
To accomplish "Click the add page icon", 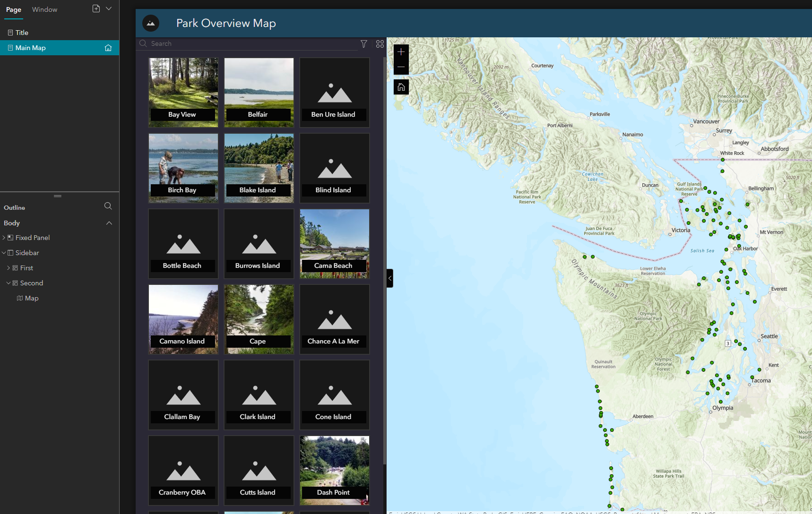I will 96,9.
